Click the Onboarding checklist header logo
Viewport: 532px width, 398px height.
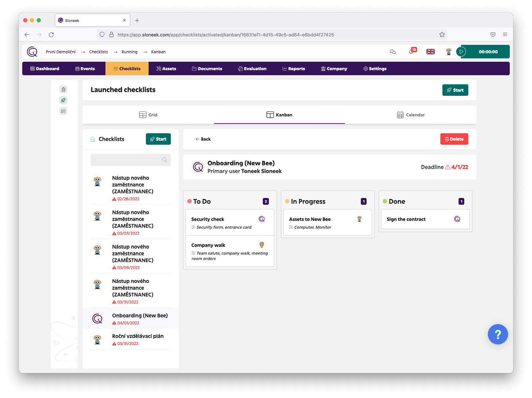pos(198,167)
